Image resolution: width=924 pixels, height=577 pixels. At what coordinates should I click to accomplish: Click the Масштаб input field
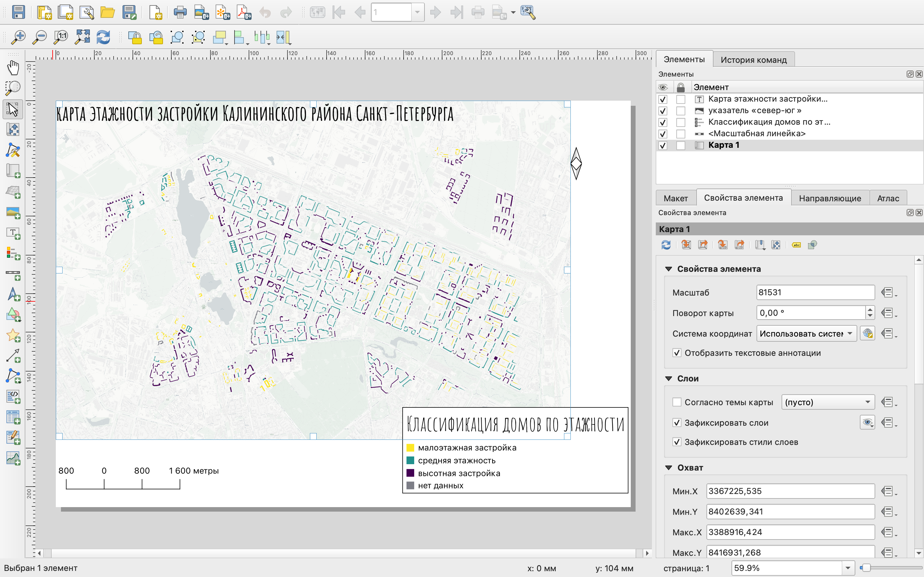click(x=815, y=292)
